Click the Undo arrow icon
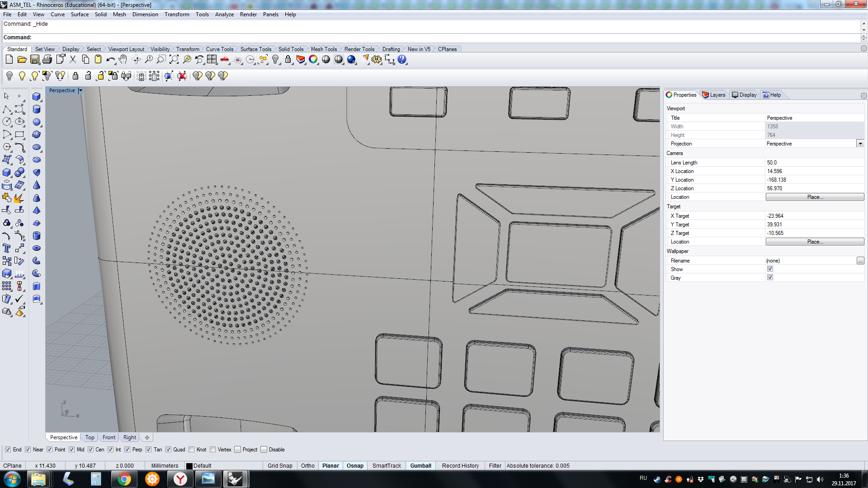Viewport: 868px width, 488px height. 110,60
